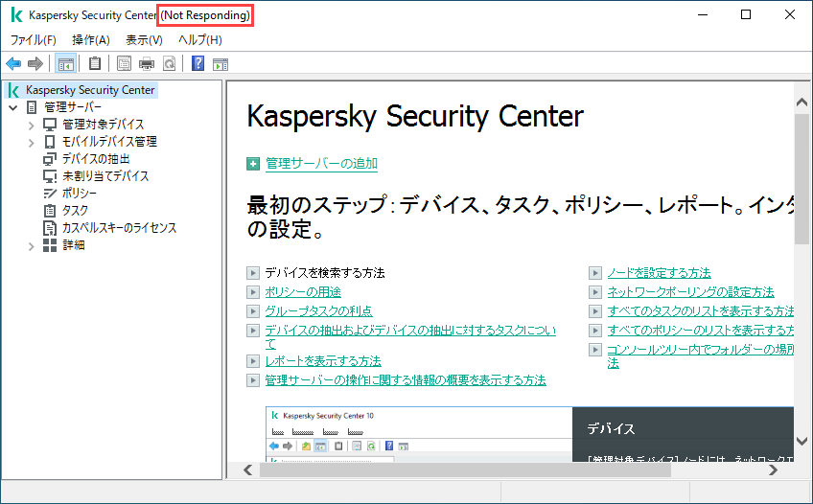Click the play icon beside レポートを表示する方法
Image resolution: width=813 pixels, height=504 pixels.
(x=253, y=361)
